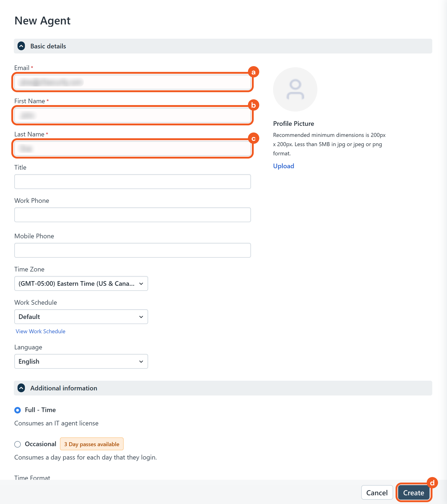
Task: Click the orange step marker labeled d
Action: [x=432, y=483]
